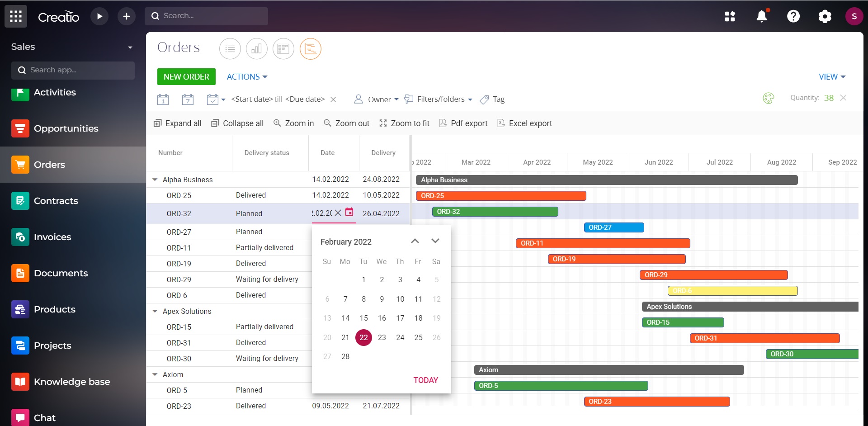Click the NEW ORDER button
Viewport: 868px width, 426px height.
pyautogui.click(x=186, y=76)
